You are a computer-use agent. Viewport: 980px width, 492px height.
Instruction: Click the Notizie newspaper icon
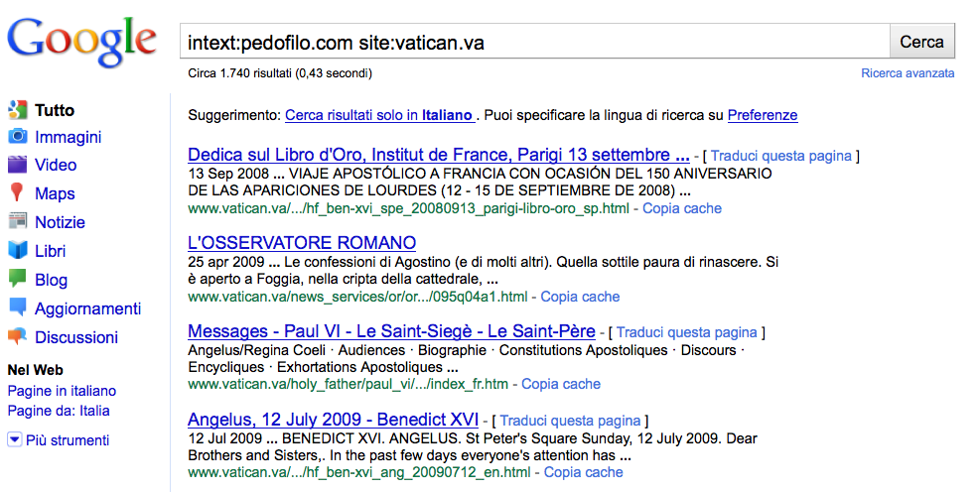point(17,222)
